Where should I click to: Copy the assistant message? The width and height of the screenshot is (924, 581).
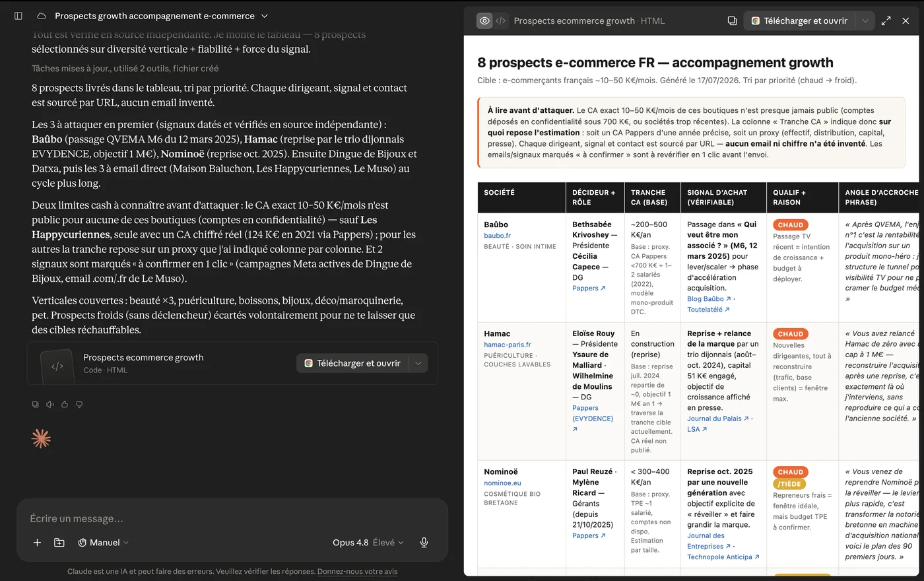click(36, 404)
